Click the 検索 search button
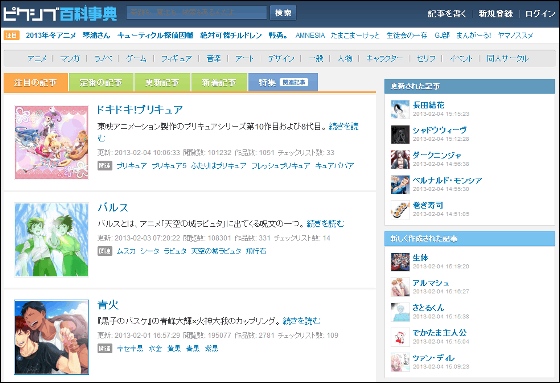This screenshot has width=560, height=383. [x=283, y=13]
